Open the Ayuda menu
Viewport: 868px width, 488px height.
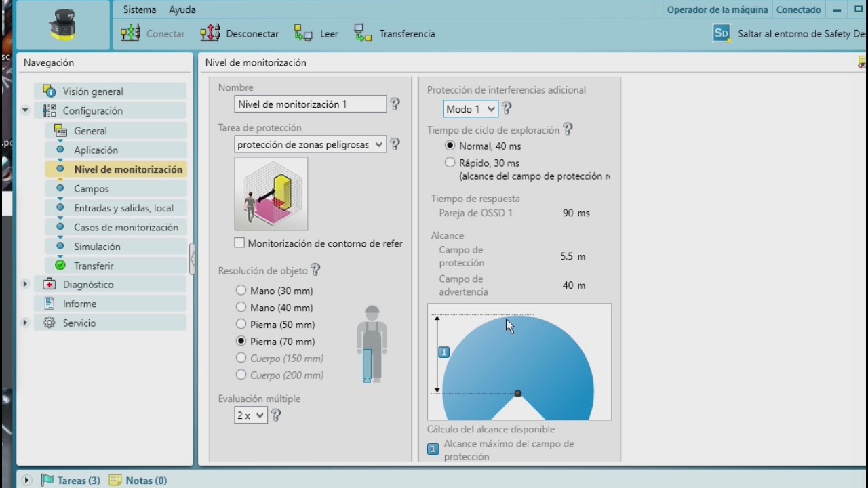[182, 9]
